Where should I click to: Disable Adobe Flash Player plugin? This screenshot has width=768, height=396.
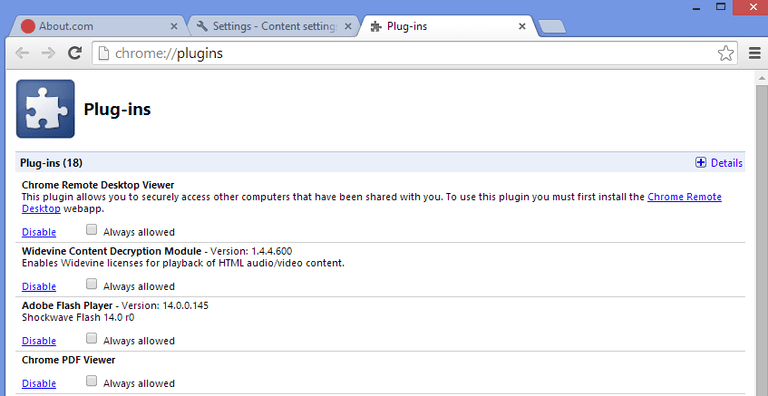coord(39,341)
